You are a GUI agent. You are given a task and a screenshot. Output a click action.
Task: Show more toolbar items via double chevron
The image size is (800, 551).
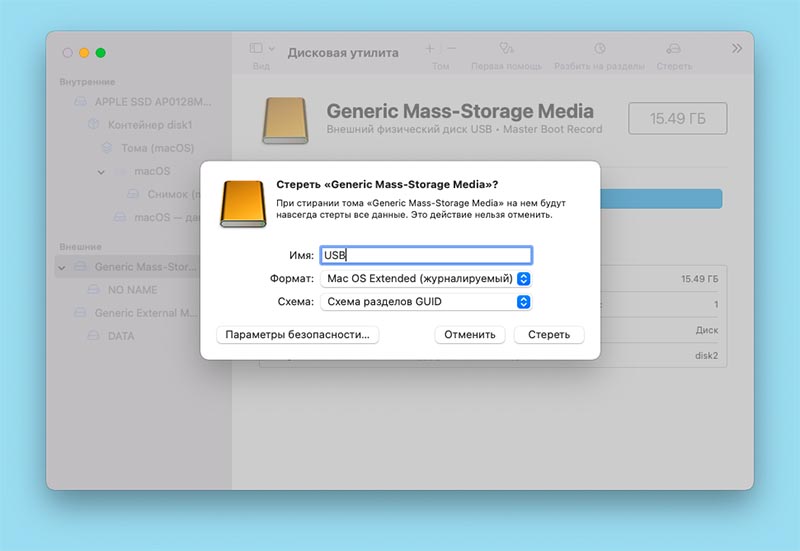737,48
